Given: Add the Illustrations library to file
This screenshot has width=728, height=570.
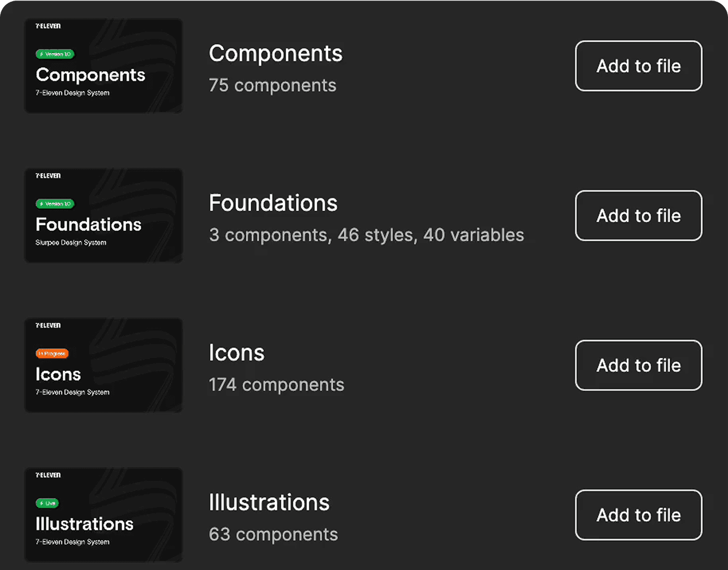Looking at the screenshot, I should pyautogui.click(x=638, y=515).
